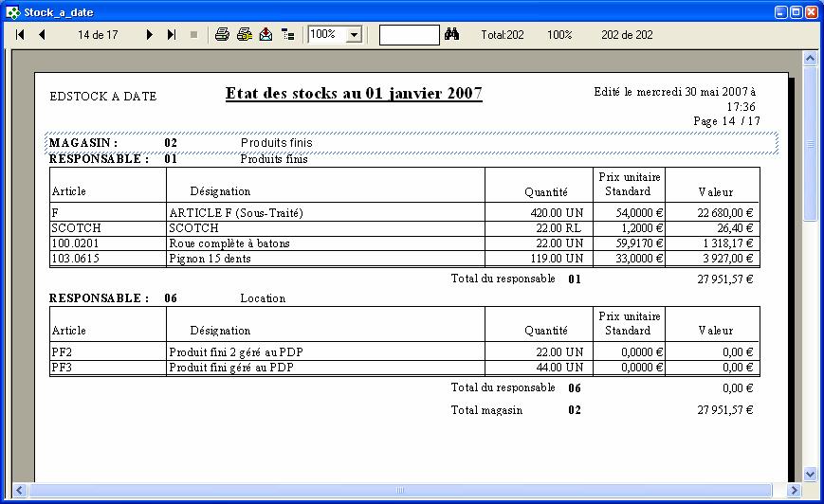
Task: Open the 100% zoom dropdown
Action: point(354,35)
